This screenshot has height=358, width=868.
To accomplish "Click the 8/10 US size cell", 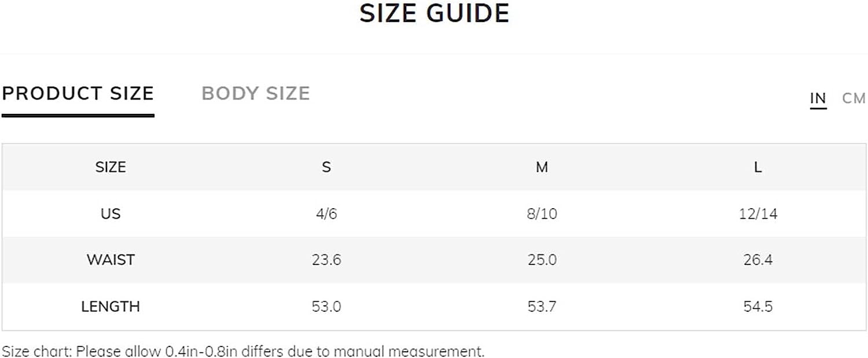I will [x=542, y=213].
